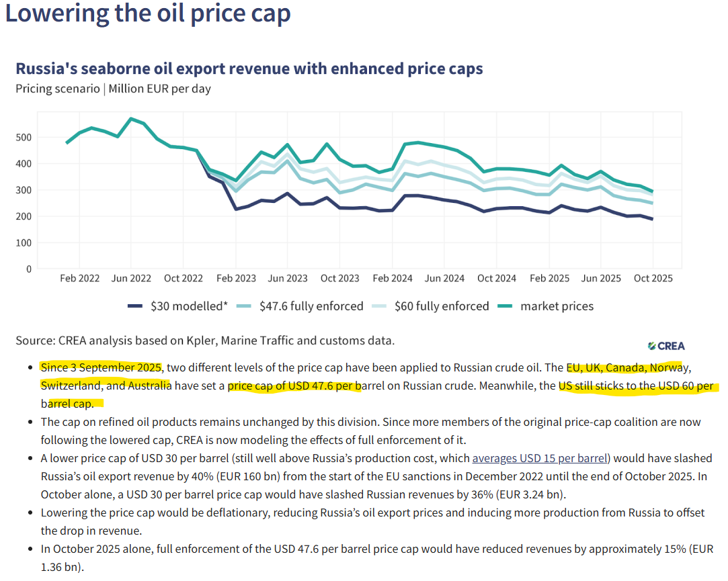Viewport: 728px width, 581px height.
Task: Toggle the "$30 modelled*" legend text
Action: pyautogui.click(x=189, y=306)
